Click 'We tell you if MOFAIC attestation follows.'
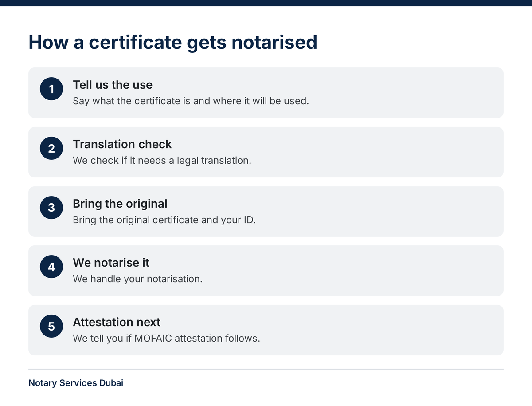Screen dimensions: 532x406 pyautogui.click(x=166, y=338)
